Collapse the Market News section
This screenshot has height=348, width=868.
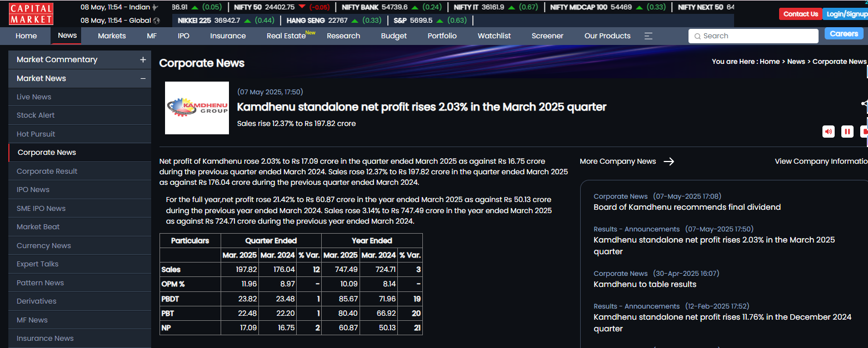(x=143, y=78)
